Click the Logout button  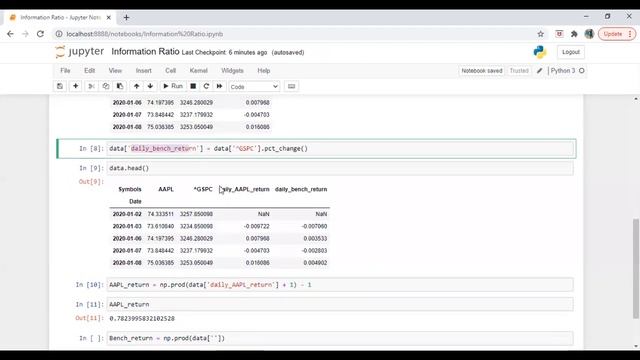tap(571, 52)
